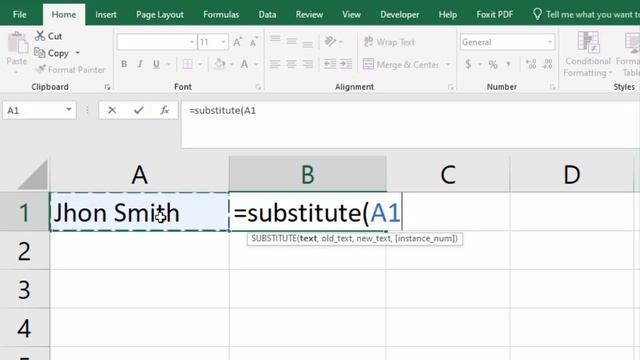
Task: Switch to the View tab
Action: click(351, 15)
